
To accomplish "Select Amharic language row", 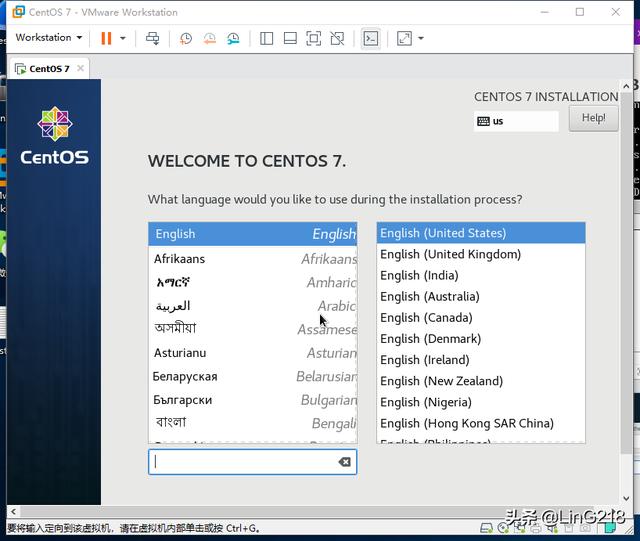I will (x=253, y=282).
